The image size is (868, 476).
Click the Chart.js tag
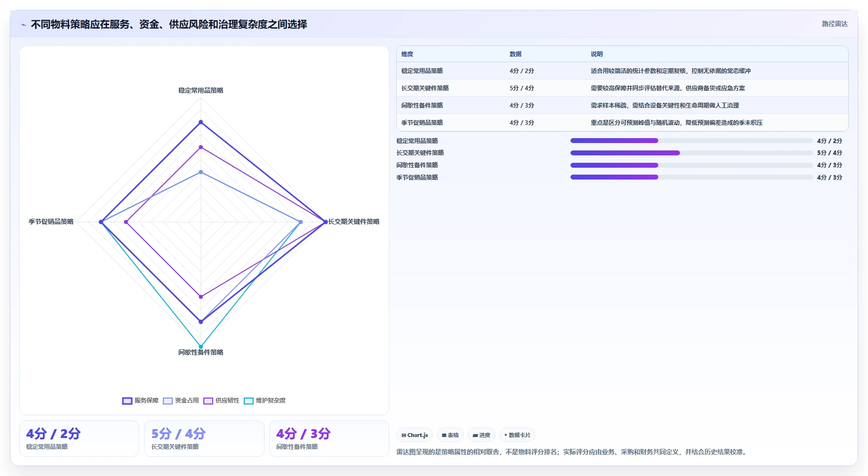415,435
